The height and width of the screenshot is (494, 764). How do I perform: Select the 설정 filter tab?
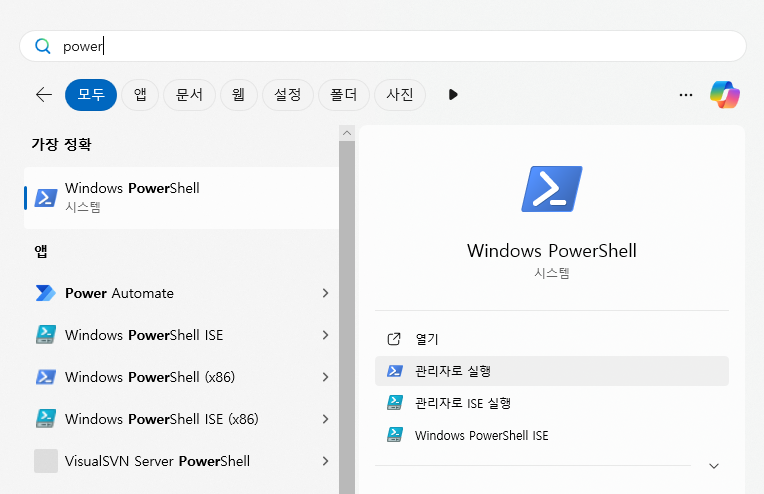287,95
